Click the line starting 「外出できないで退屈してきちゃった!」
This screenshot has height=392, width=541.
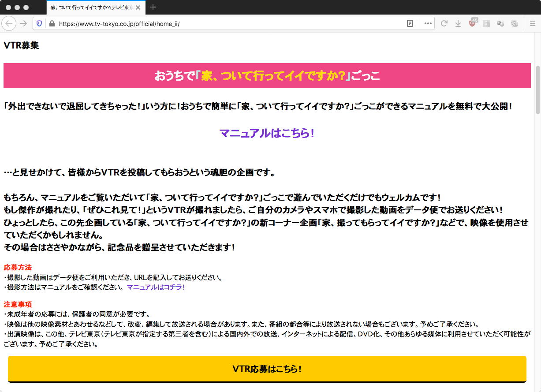click(258, 107)
